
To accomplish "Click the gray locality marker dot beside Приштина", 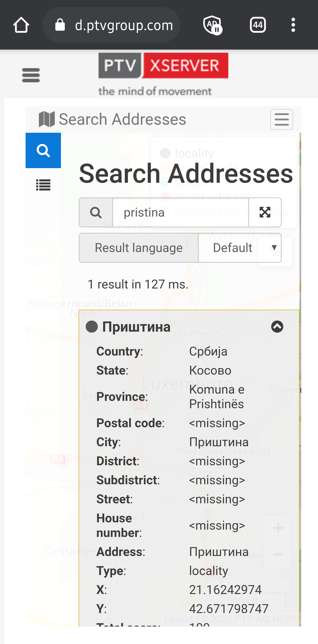I will (92, 327).
